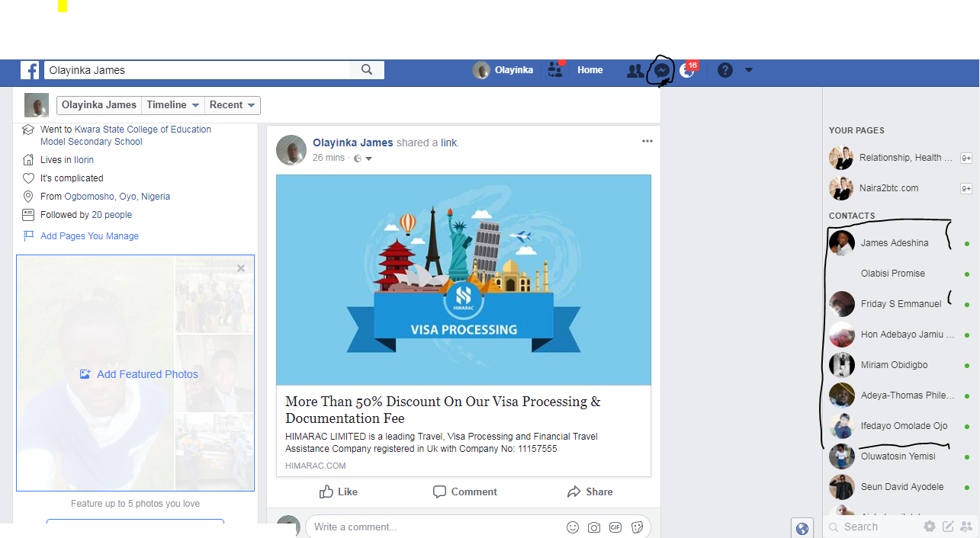Open chat settings gear icon

(929, 527)
